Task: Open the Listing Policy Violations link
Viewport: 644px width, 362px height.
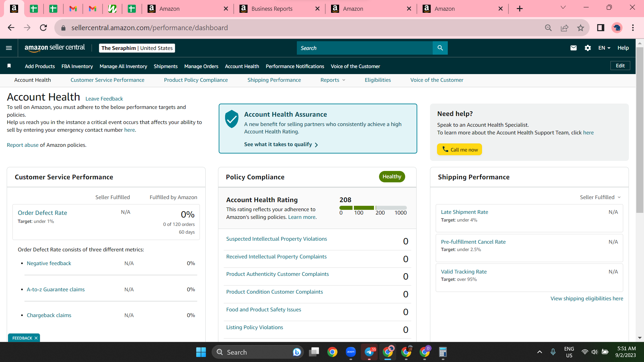Action: coord(255,327)
